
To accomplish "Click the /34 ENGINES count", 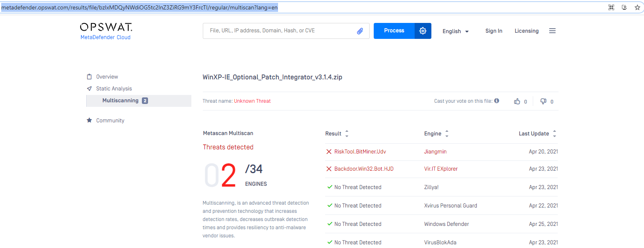I will tap(256, 175).
